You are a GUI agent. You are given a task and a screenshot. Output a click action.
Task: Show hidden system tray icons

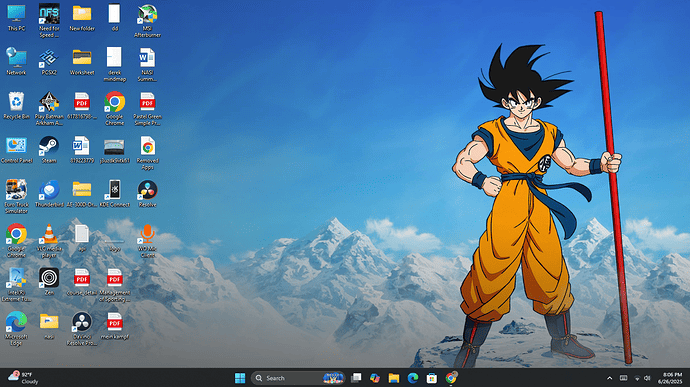click(x=609, y=378)
